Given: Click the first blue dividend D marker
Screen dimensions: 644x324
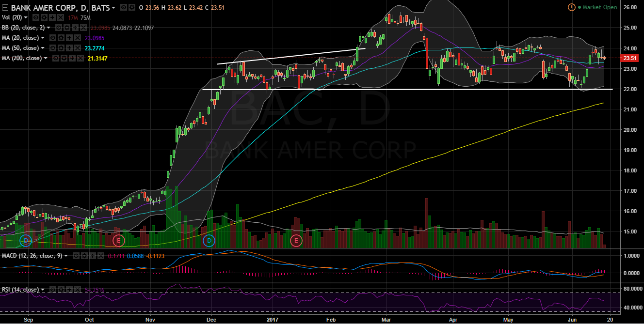Looking at the screenshot, I should click(26, 240).
